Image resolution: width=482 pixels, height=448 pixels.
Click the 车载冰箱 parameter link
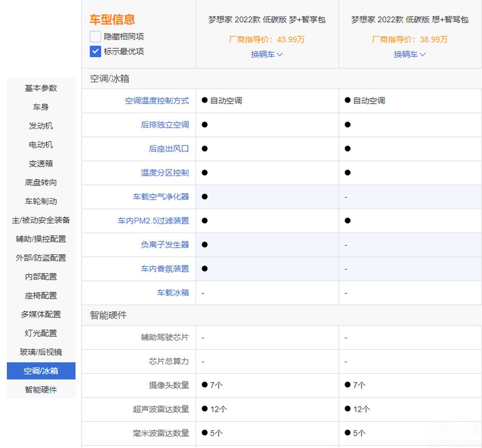point(173,293)
